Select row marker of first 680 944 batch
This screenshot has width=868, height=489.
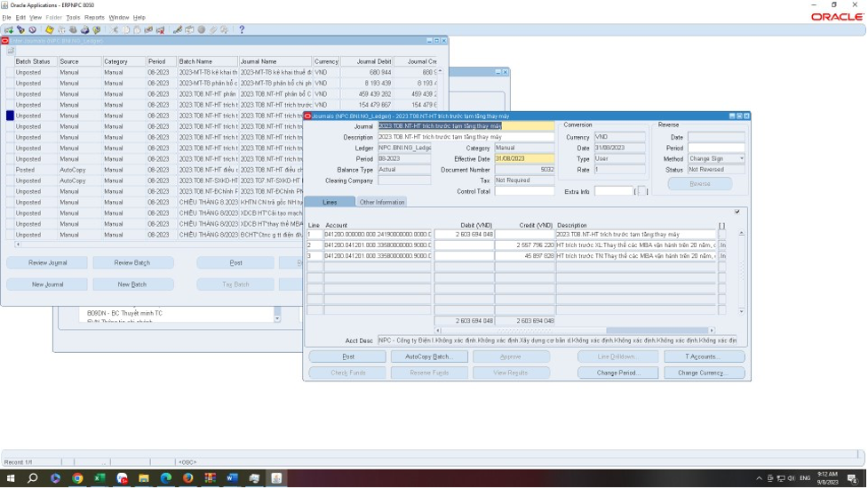tap(10, 73)
